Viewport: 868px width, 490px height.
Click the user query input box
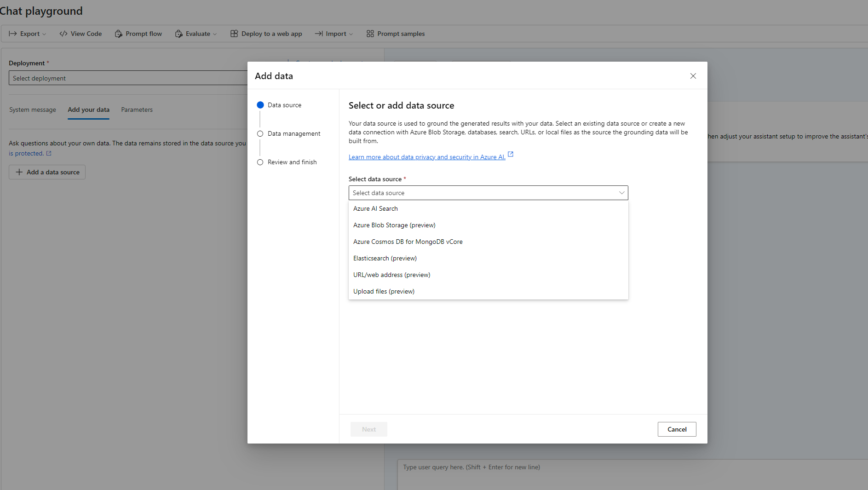632,474
